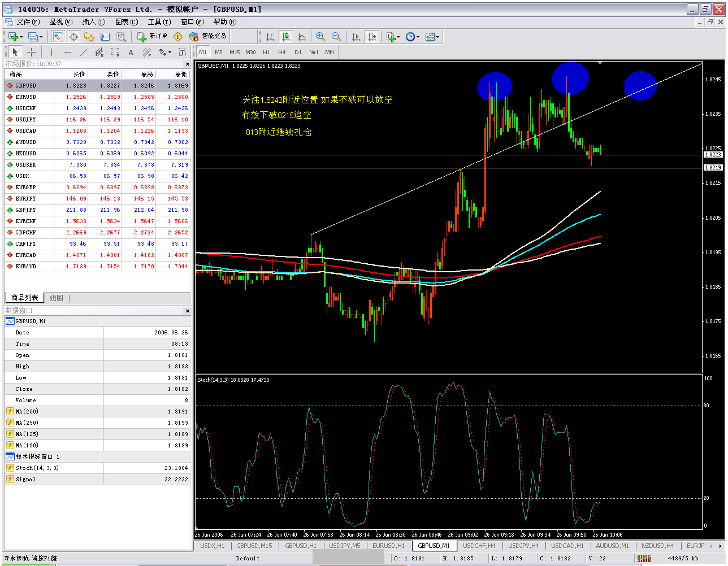
Task: Toggle the Navigator folder-star icon
Action: (89, 37)
